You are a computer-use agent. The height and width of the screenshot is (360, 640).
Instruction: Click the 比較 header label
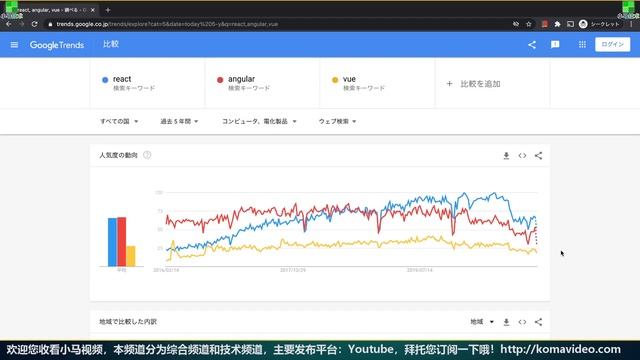tap(111, 44)
